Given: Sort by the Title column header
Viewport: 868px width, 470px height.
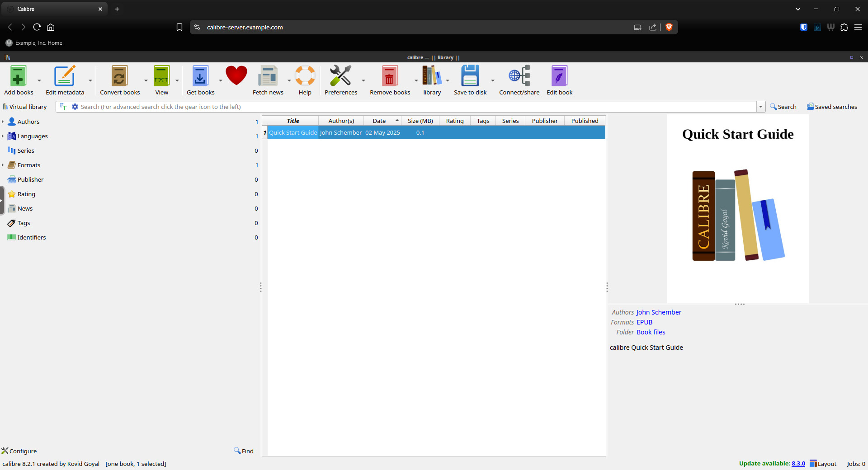Looking at the screenshot, I should click(x=292, y=121).
